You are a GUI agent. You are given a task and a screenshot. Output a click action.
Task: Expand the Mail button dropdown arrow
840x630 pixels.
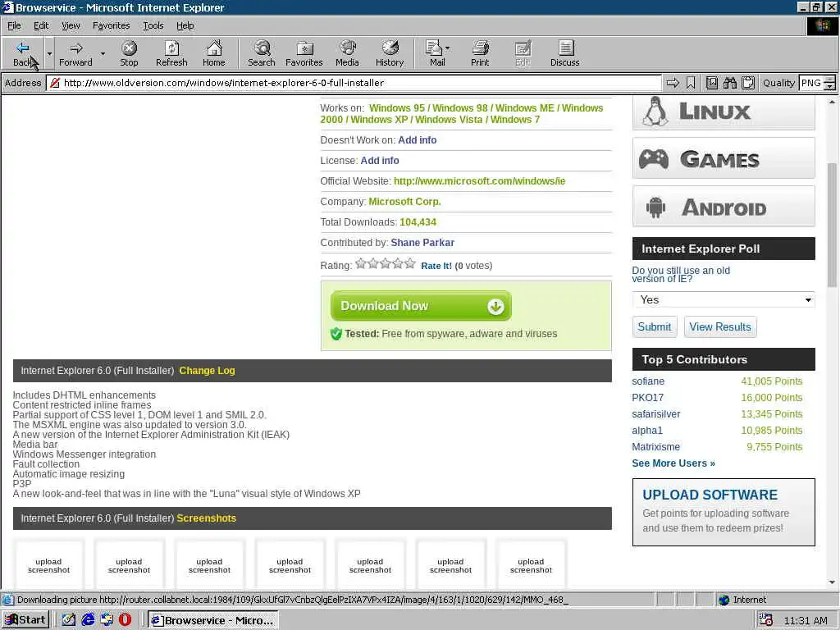(447, 48)
